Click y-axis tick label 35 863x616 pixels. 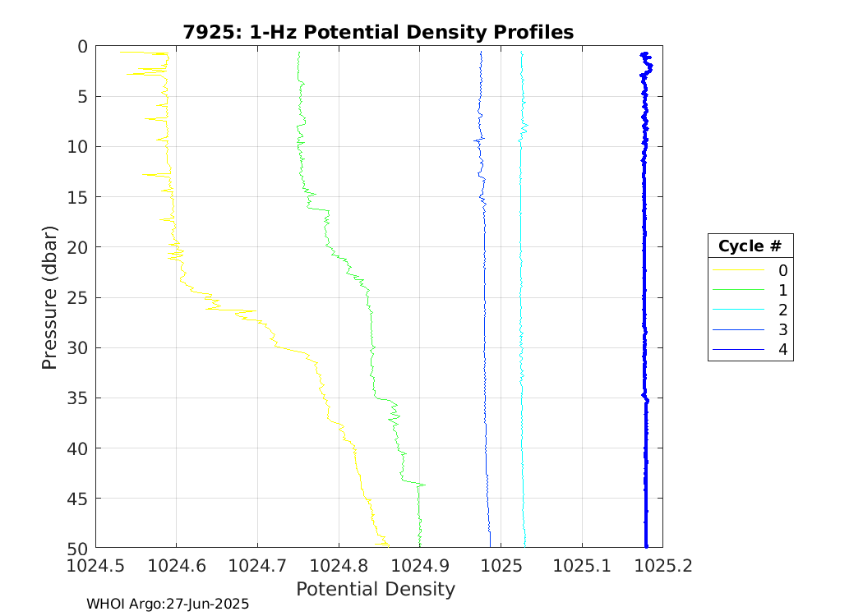click(x=77, y=398)
